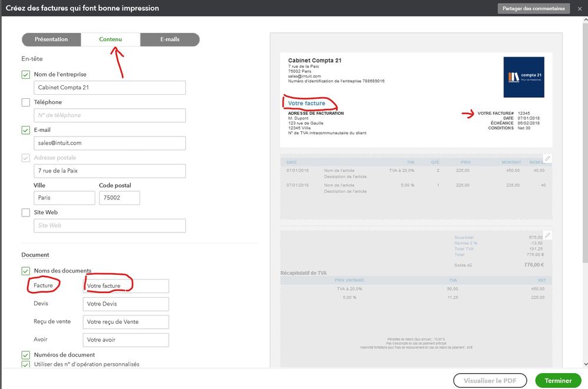Screen dimensions: 588x389
Task: Click the Code postal field
Action: click(119, 198)
